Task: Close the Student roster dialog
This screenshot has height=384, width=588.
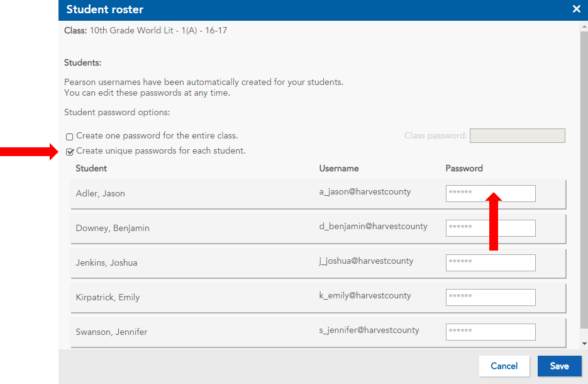Action: [x=576, y=9]
